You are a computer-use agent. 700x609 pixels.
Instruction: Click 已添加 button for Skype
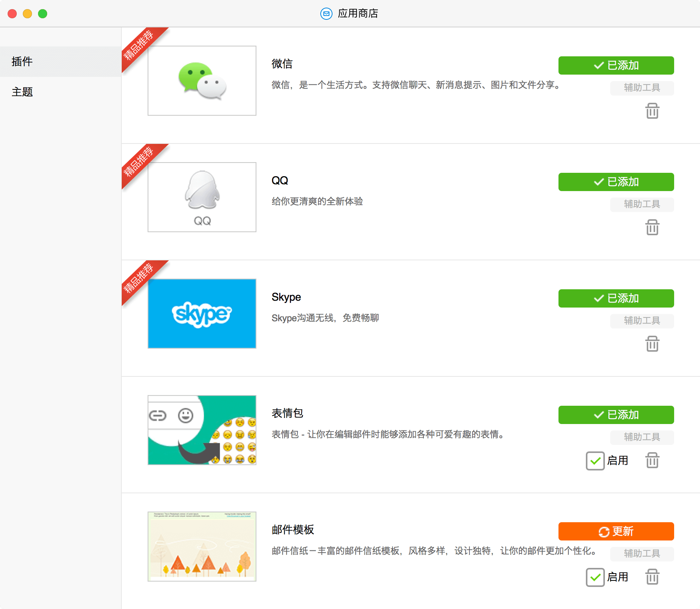point(616,298)
